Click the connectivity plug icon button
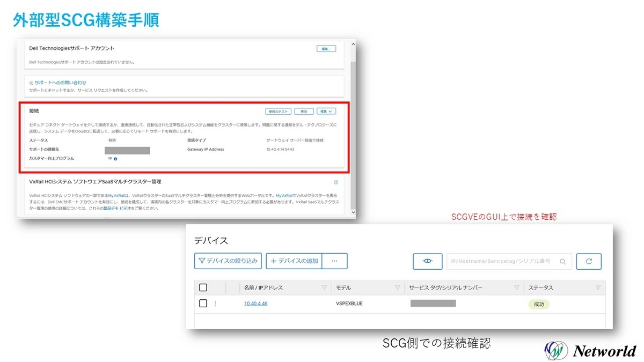The width and height of the screenshot is (644, 362). click(x=428, y=261)
